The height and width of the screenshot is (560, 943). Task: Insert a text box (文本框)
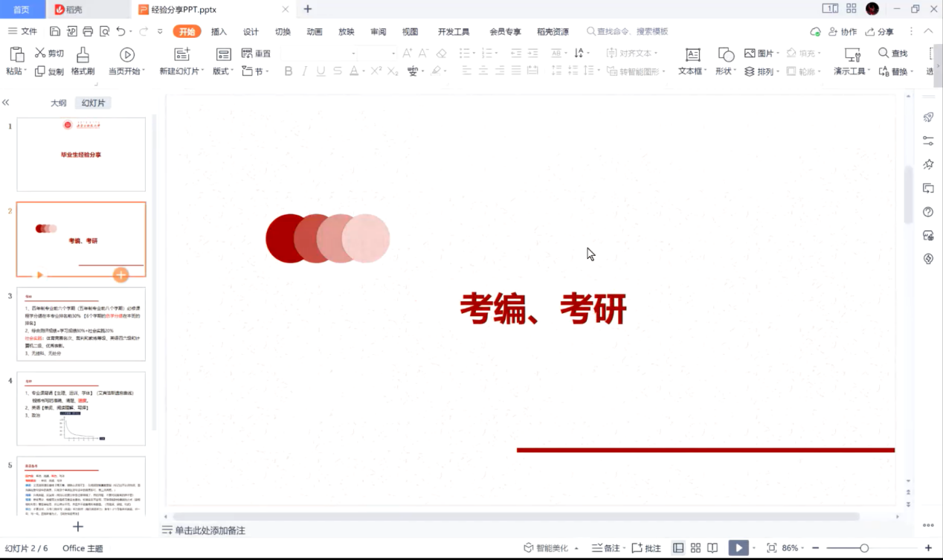tap(692, 55)
